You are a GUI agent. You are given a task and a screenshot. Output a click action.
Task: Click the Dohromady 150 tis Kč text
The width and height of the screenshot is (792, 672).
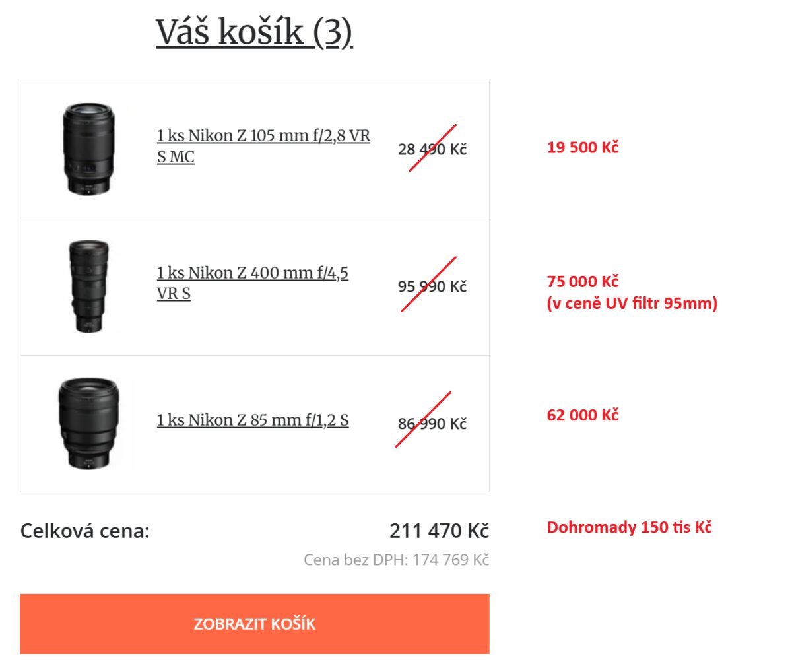[x=629, y=527]
